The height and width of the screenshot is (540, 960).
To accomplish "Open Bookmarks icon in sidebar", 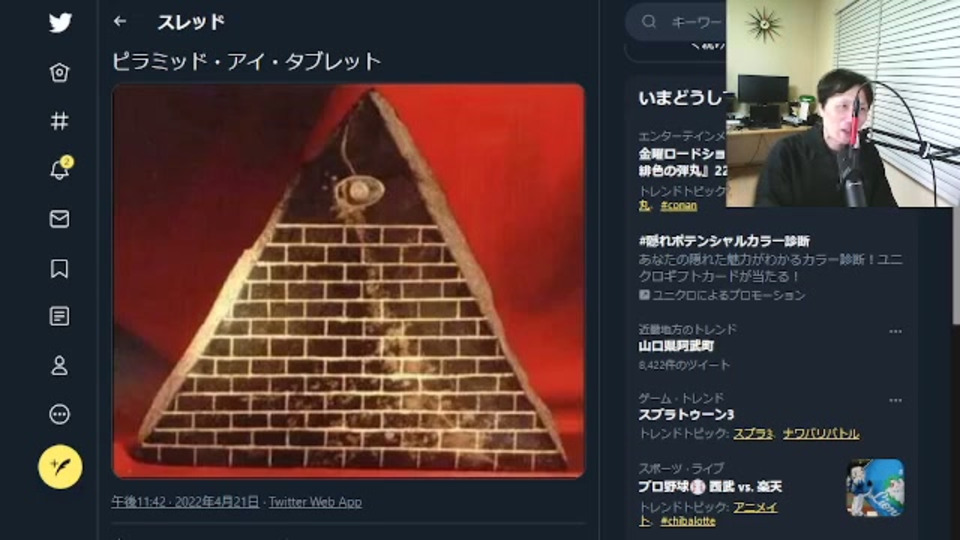I will point(59,268).
